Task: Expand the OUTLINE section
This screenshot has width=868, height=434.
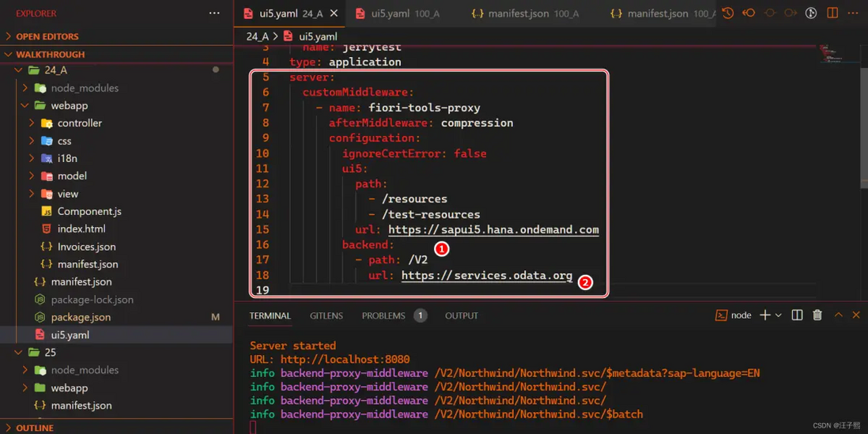Action: click(x=34, y=428)
